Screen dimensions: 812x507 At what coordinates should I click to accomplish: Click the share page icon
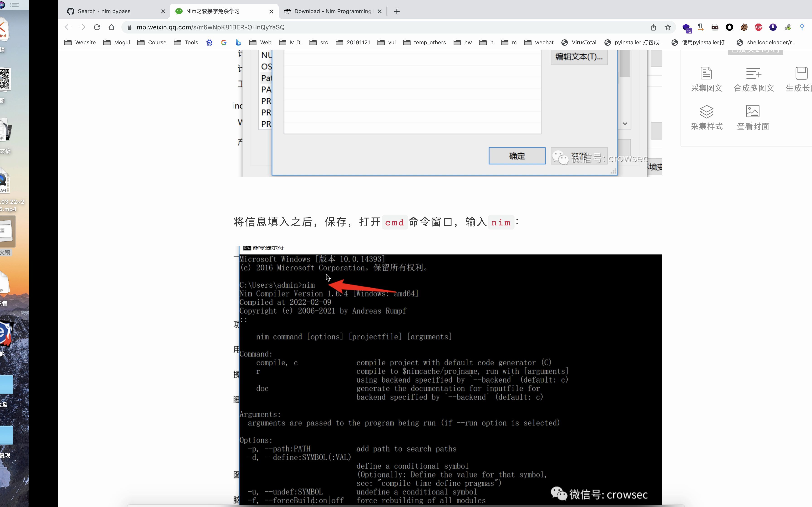click(x=653, y=27)
